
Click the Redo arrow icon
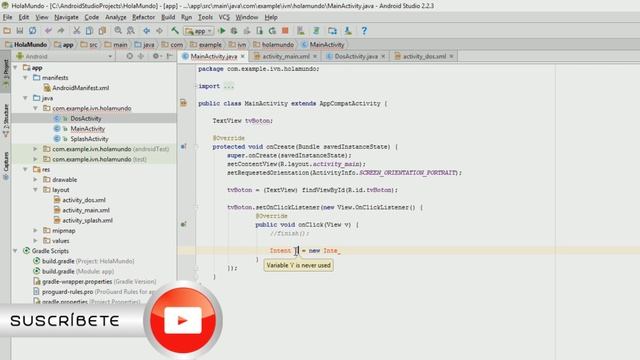[61, 31]
